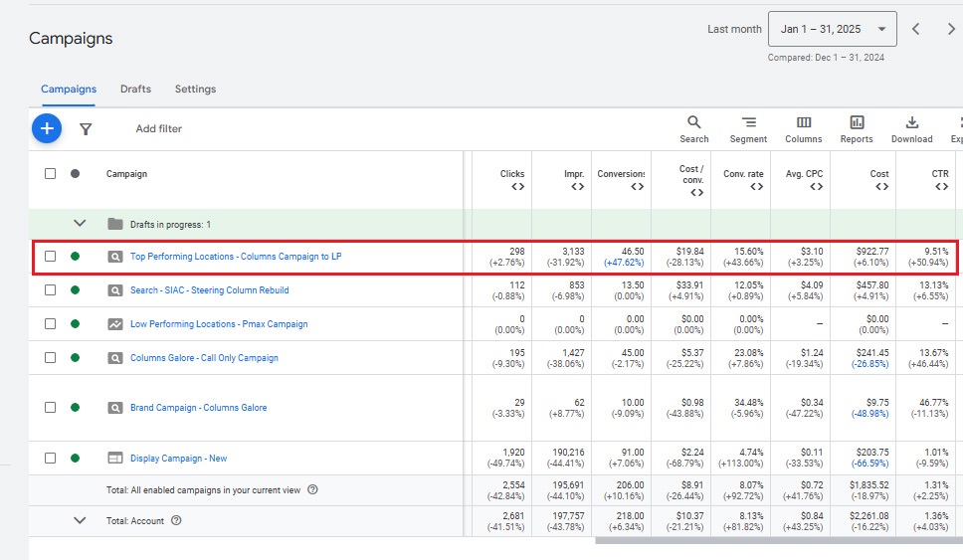Open the Jan 1 – 31, 2025 date dropdown
The width and height of the screenshot is (963, 560).
832,30
